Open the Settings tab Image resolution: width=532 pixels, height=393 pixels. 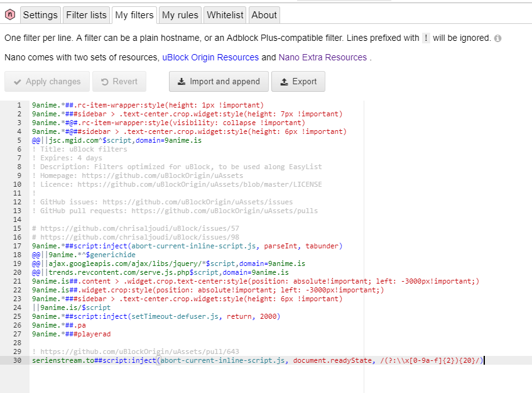pos(40,15)
